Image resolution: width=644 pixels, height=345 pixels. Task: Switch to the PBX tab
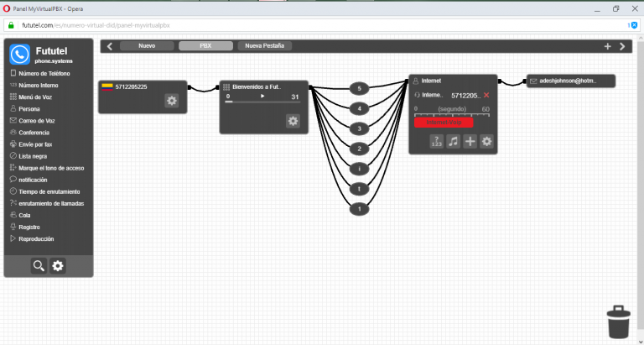(x=205, y=45)
